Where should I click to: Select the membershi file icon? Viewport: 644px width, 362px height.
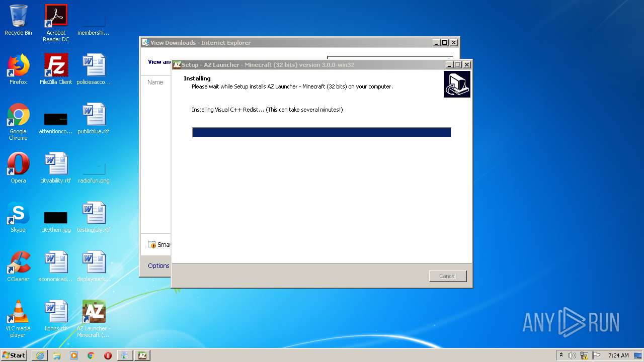(94, 25)
